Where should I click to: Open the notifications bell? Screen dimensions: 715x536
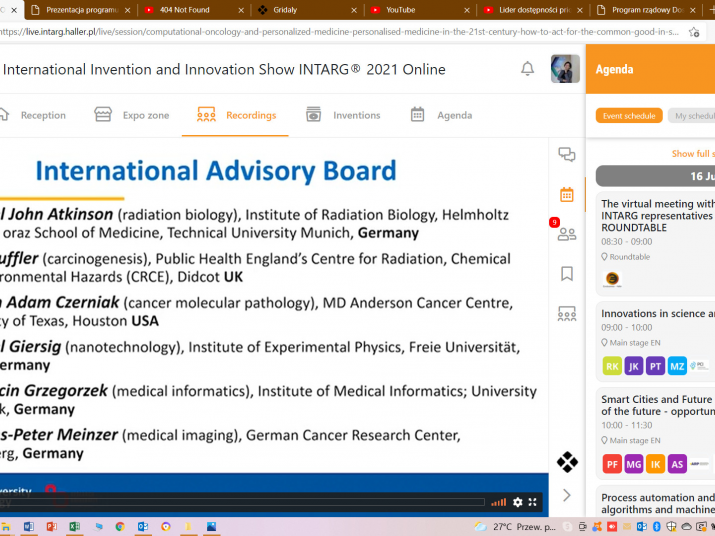point(527,69)
